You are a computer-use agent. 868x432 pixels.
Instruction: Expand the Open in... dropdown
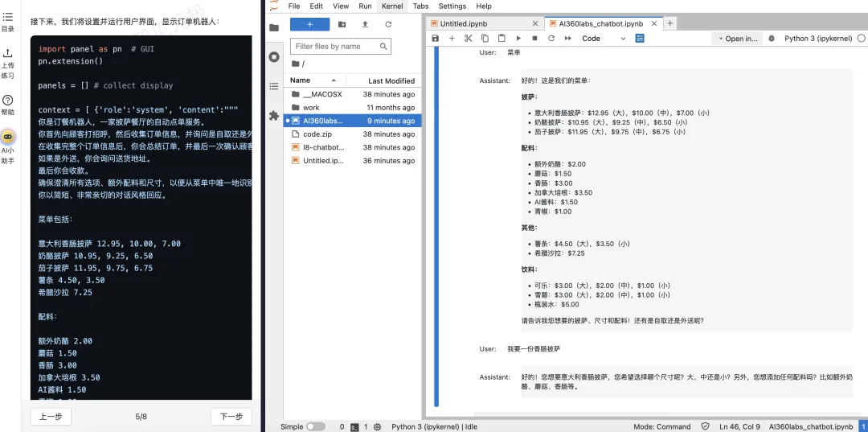[x=736, y=39]
